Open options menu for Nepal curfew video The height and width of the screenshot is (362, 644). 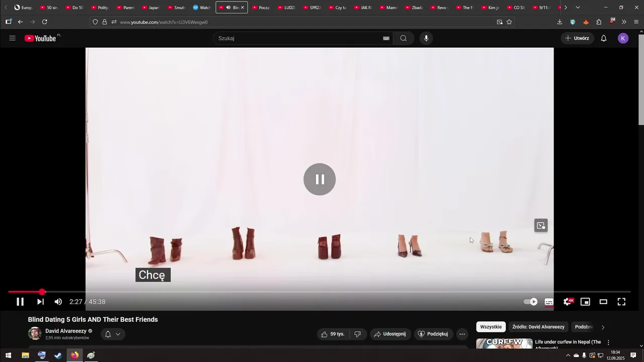(x=608, y=342)
